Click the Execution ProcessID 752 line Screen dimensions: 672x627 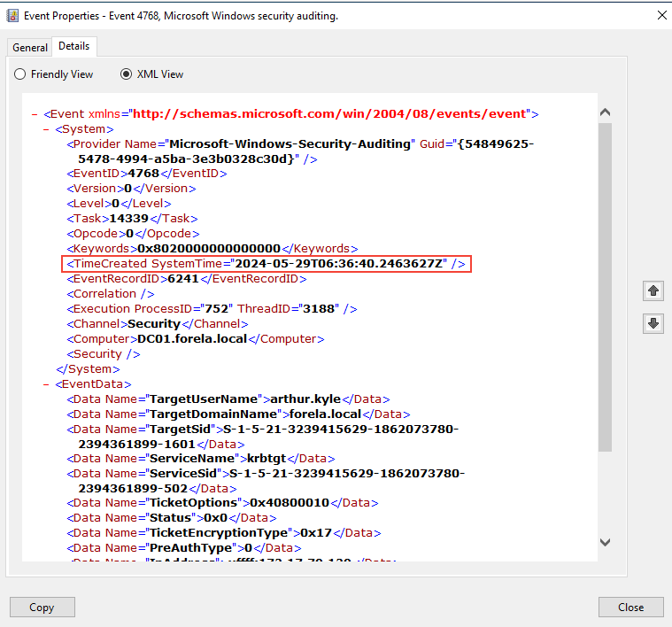click(212, 309)
